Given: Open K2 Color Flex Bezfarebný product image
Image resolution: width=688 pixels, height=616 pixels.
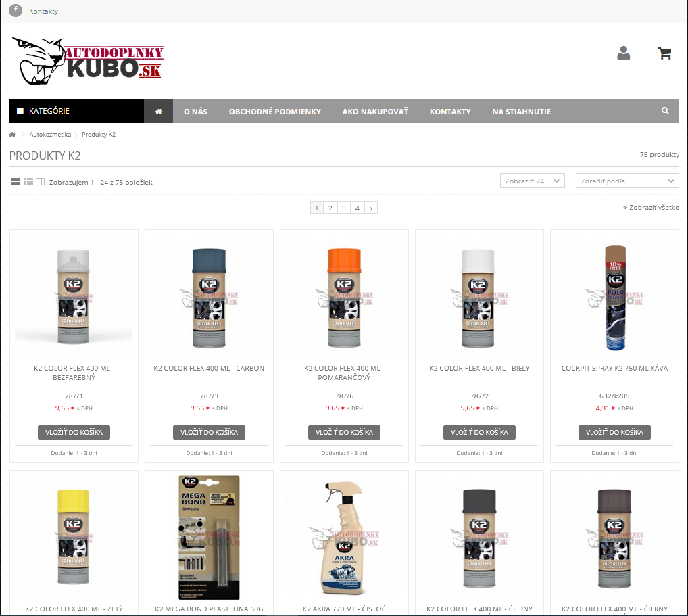Looking at the screenshot, I should coord(74,297).
